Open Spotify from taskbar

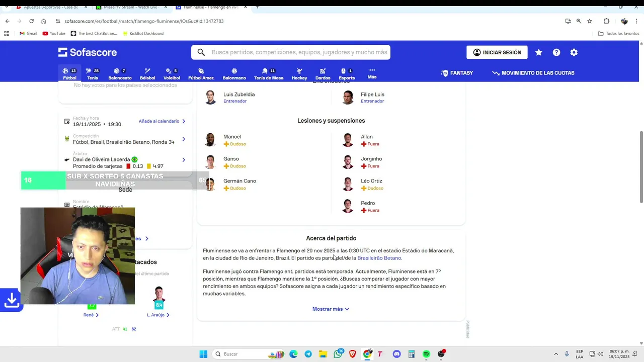(426, 354)
